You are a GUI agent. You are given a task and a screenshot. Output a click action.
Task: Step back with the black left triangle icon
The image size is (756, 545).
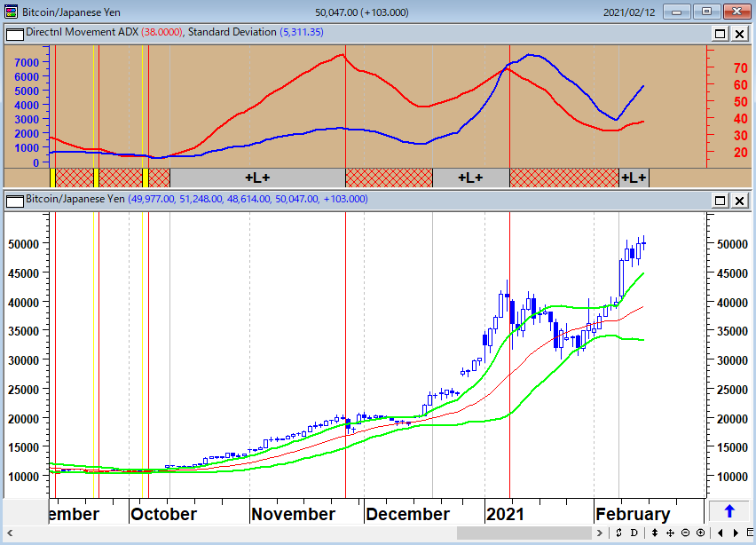click(721, 533)
